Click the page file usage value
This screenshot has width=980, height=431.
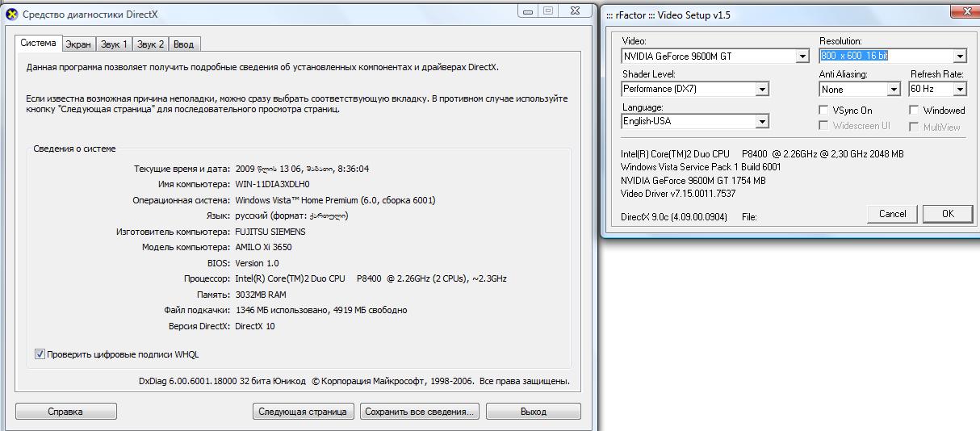(x=321, y=310)
